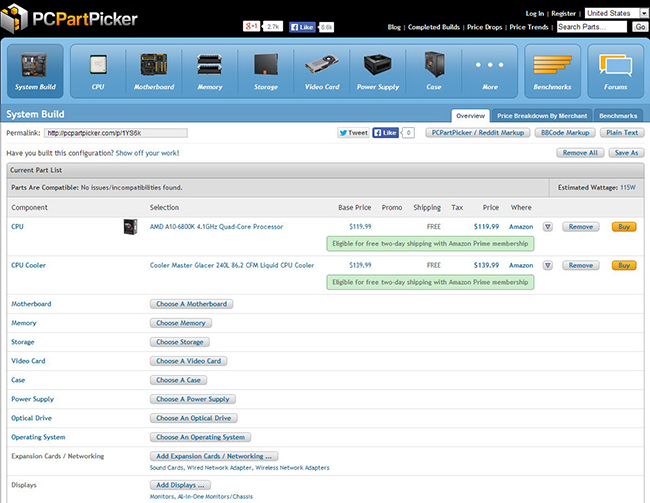Open the Case category icon
Viewport: 650px width, 503px height.
(x=434, y=71)
